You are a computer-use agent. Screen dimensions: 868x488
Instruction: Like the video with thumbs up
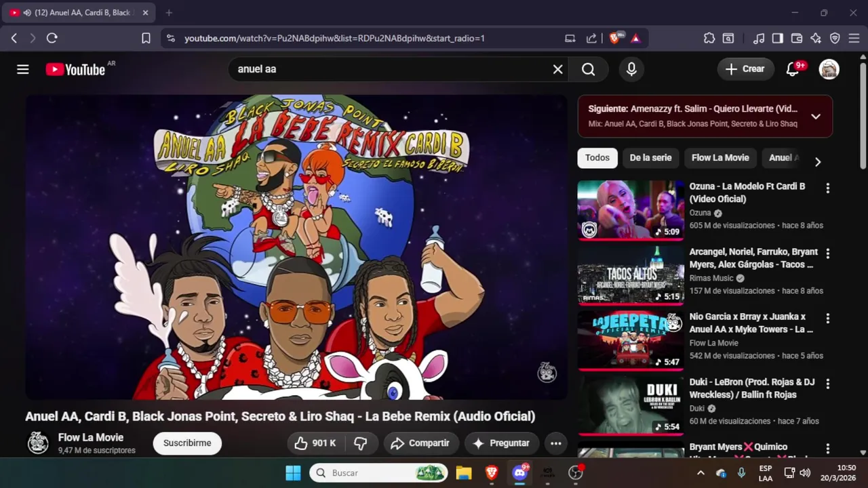click(x=315, y=443)
